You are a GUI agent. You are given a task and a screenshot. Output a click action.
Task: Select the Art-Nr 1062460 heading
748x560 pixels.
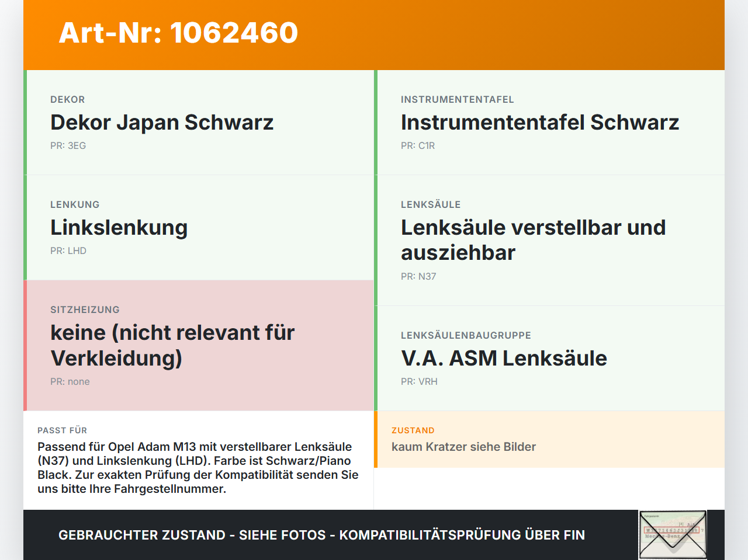[x=178, y=33]
